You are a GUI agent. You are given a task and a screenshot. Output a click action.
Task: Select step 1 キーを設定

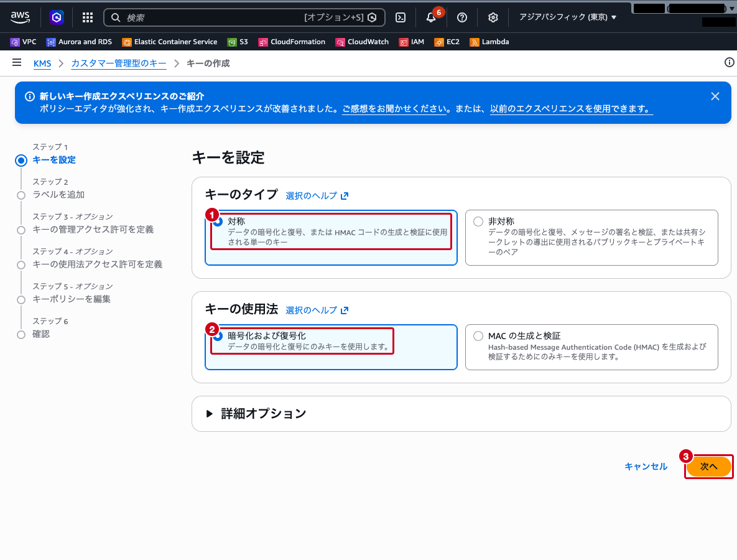53,160
